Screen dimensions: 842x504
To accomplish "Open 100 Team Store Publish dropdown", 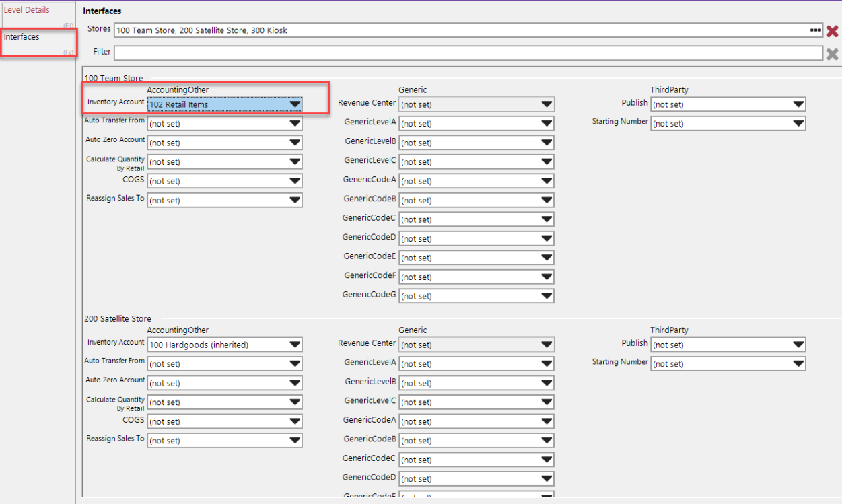I will 728,104.
